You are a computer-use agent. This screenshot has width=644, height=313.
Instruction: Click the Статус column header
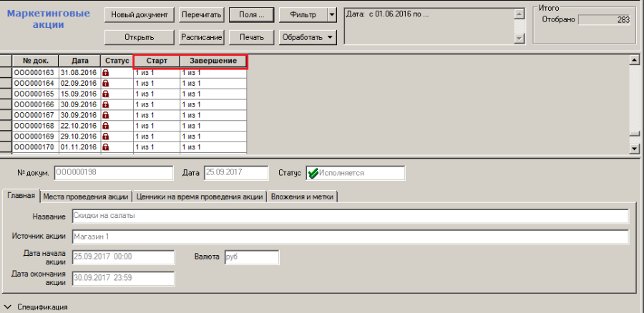pos(117,61)
